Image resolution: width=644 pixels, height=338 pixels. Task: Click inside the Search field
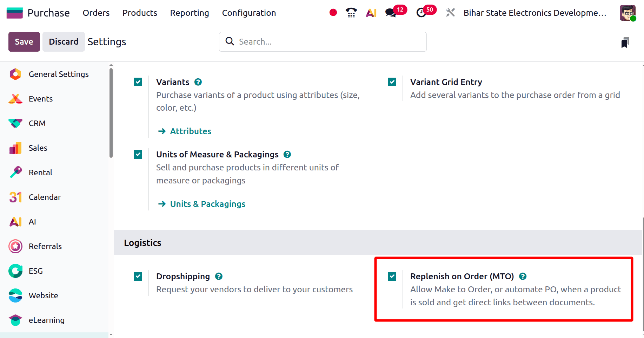[x=322, y=41]
